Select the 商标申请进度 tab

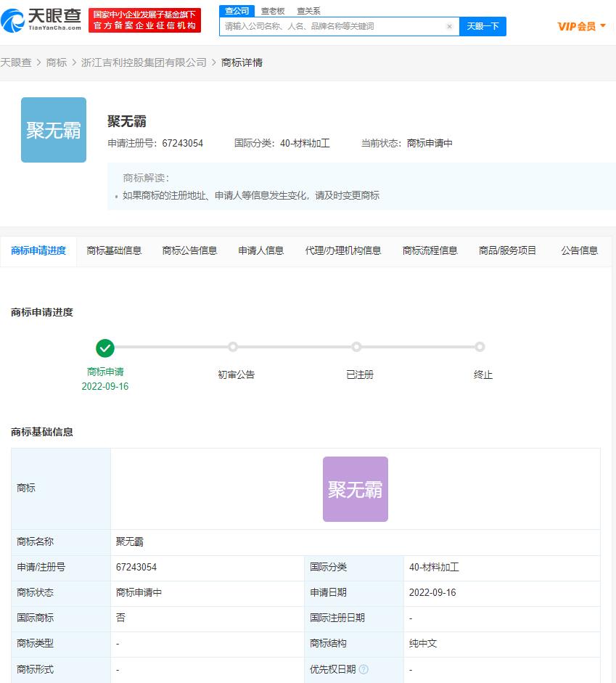pyautogui.click(x=38, y=250)
